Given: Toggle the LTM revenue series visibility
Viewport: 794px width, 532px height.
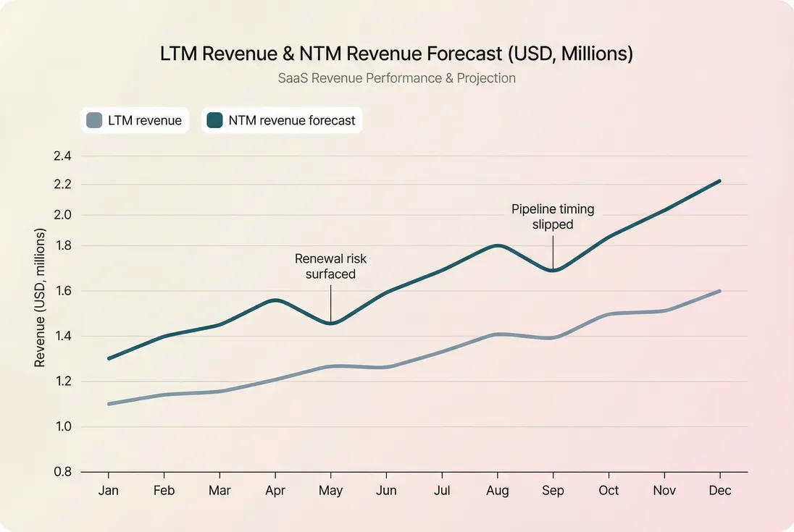Looking at the screenshot, I should (135, 120).
